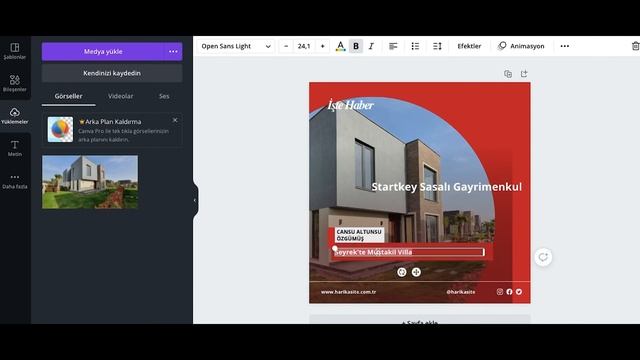Open line spacing options
This screenshot has height=360, width=640.
pyautogui.click(x=437, y=46)
